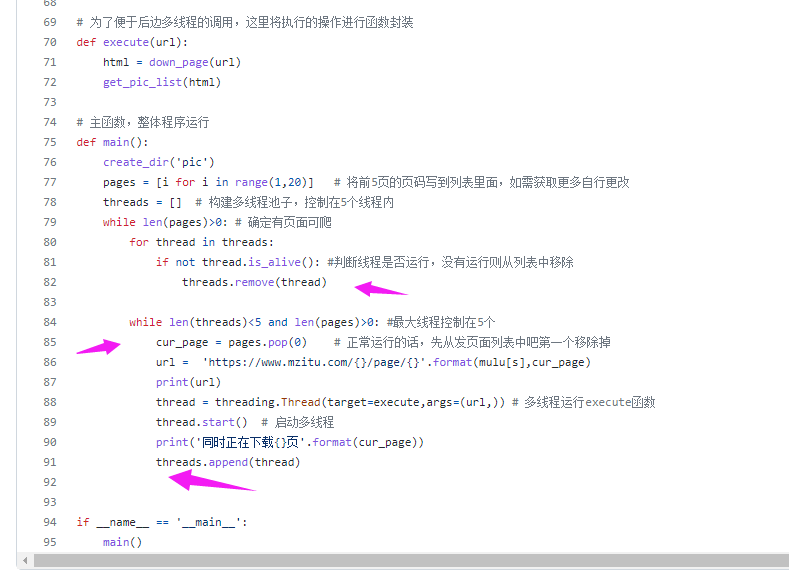Click 'get_pic_list(html)' line

(x=162, y=82)
